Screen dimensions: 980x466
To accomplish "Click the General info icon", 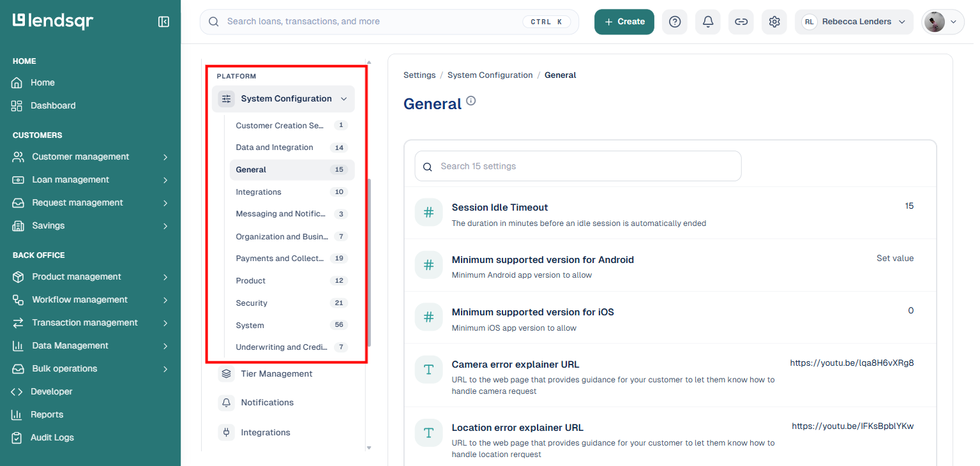I will click(471, 101).
